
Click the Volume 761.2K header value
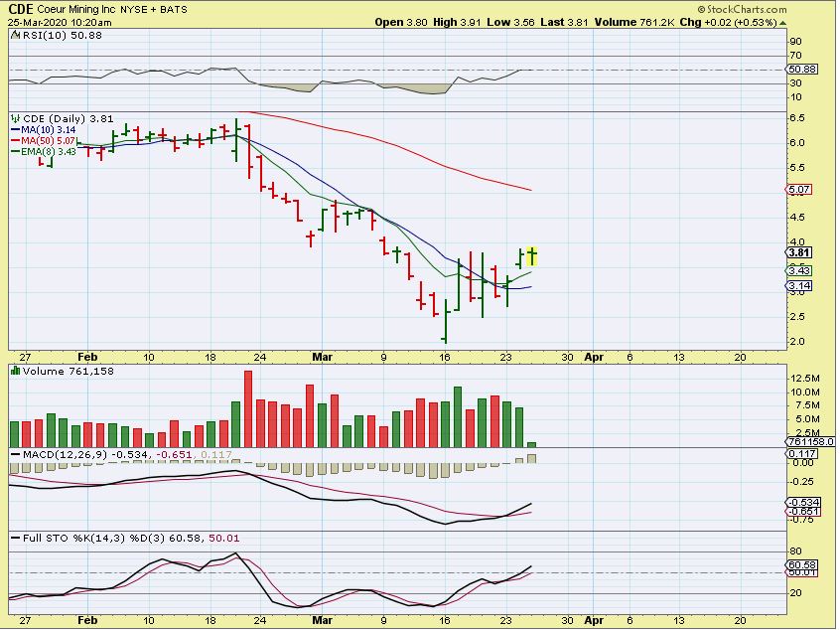click(x=633, y=23)
